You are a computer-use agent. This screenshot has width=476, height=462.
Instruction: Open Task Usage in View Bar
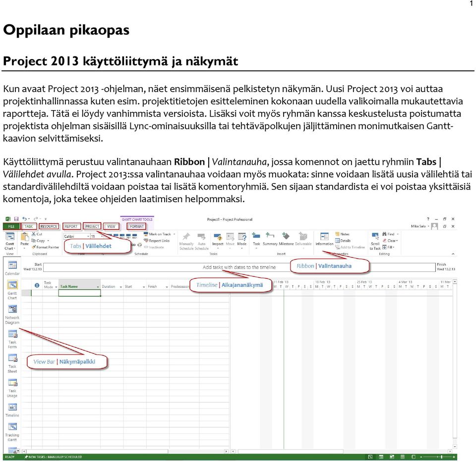pos(12,388)
